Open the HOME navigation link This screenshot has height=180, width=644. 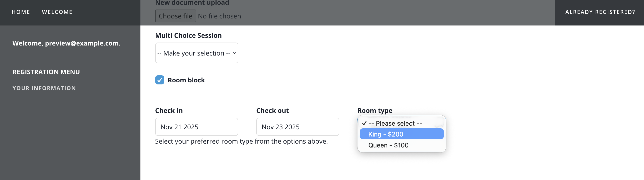[x=21, y=12]
